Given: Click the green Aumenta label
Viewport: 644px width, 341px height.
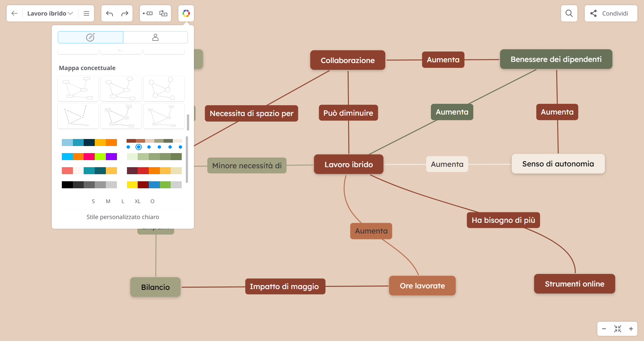Looking at the screenshot, I should pyautogui.click(x=452, y=112).
